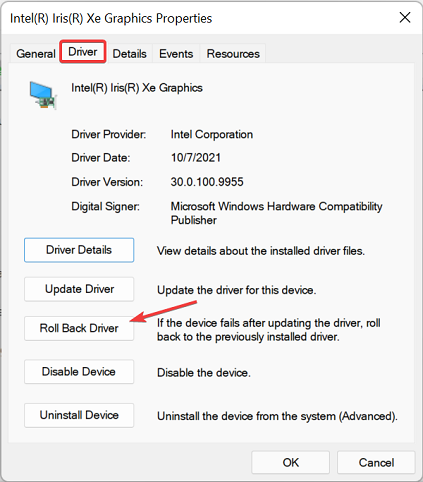Click the graphics adapter device icon
The width and height of the screenshot is (423, 482).
43,95
